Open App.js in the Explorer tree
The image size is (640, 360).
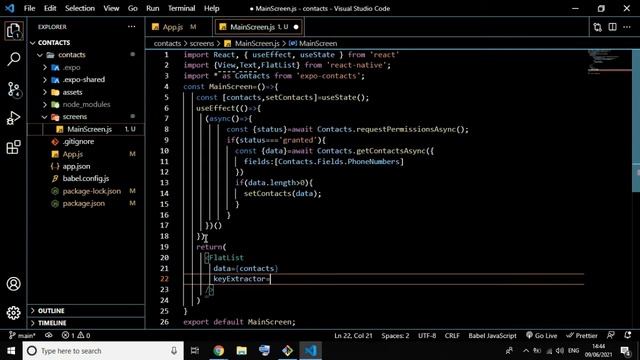[x=73, y=154]
